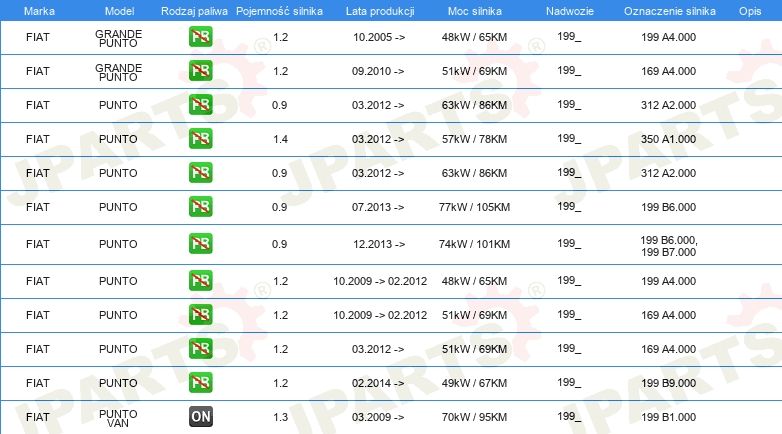782x434 pixels.
Task: Click the Rodzaj paliwa column header
Action: point(194,11)
